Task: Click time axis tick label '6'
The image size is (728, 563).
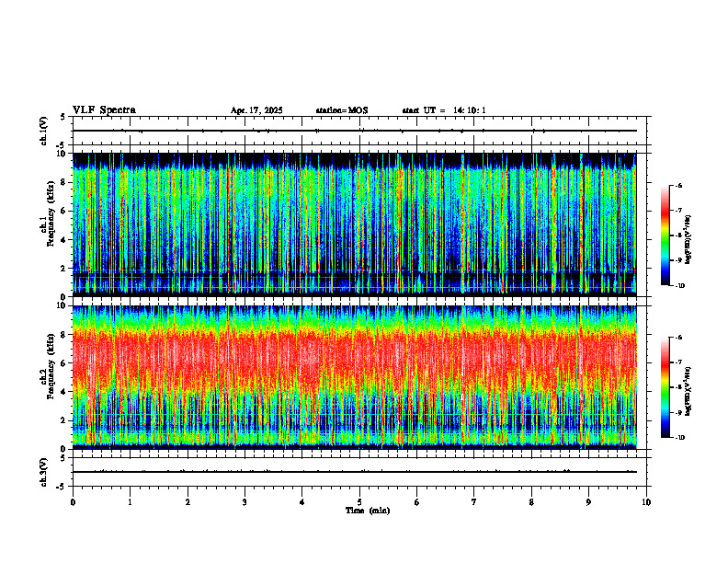Action: (417, 502)
